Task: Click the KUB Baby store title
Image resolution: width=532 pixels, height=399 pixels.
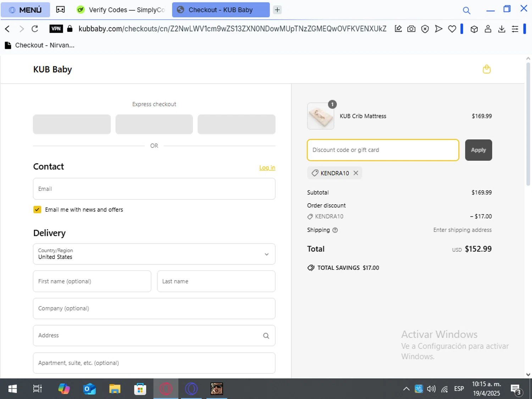Action: point(52,69)
